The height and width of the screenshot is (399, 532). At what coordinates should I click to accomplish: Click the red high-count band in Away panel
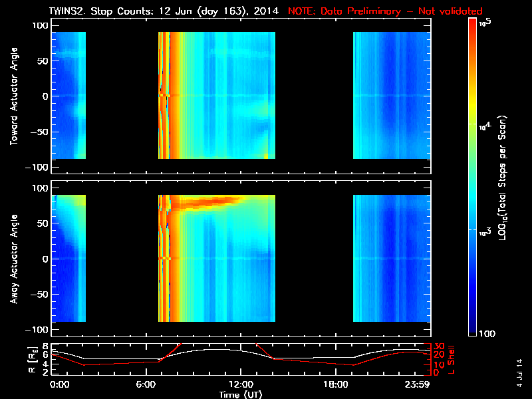[207, 202]
